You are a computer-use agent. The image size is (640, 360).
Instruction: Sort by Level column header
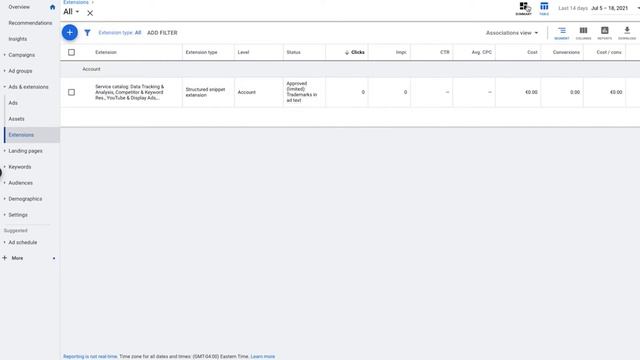click(243, 52)
